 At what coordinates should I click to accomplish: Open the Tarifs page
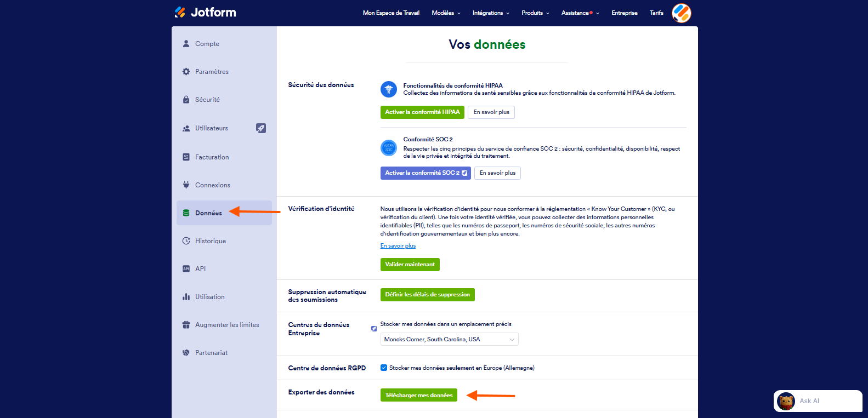tap(656, 13)
